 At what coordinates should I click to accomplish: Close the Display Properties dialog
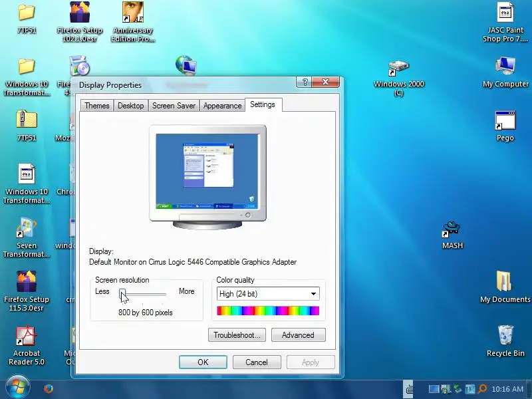click(x=325, y=82)
